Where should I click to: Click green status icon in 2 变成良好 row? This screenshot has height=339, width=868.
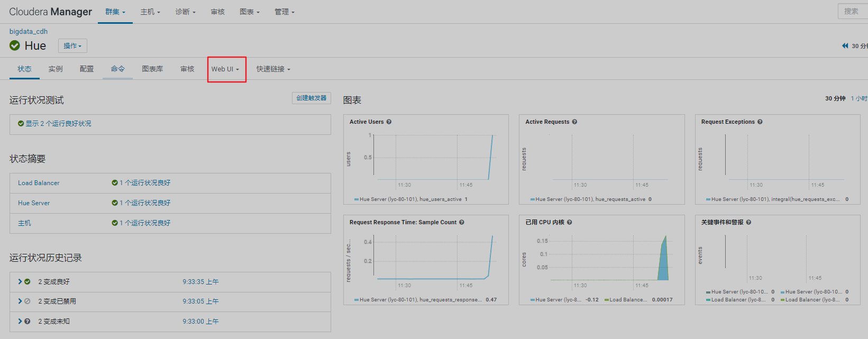[28, 282]
